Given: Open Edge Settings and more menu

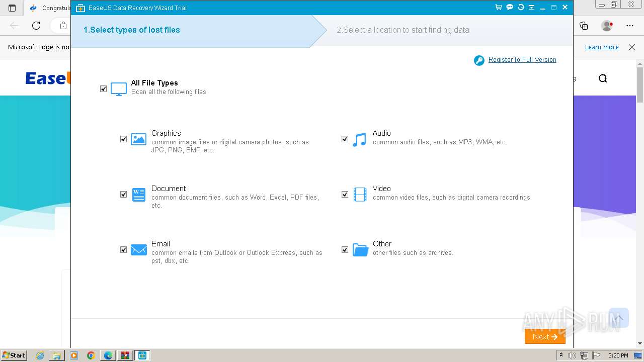Looking at the screenshot, I should click(x=630, y=26).
